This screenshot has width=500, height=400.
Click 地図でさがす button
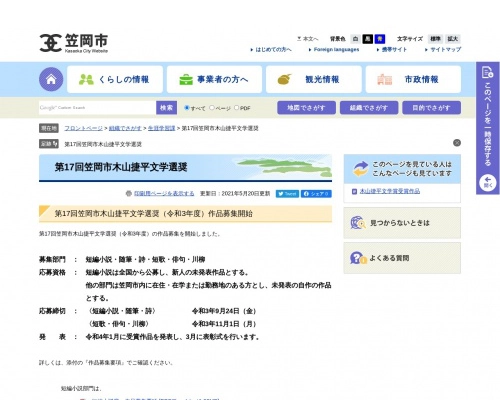click(306, 108)
